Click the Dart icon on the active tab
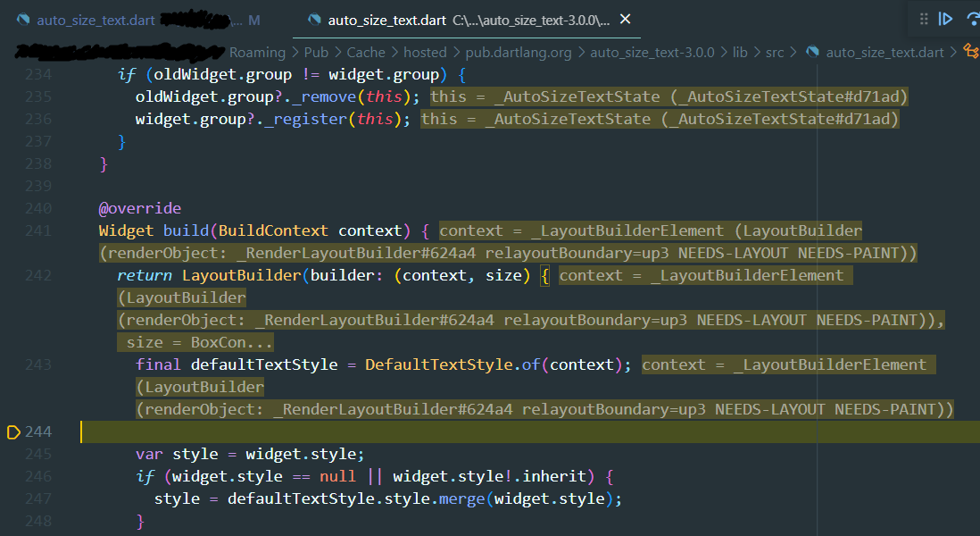The height and width of the screenshot is (536, 980). click(313, 19)
